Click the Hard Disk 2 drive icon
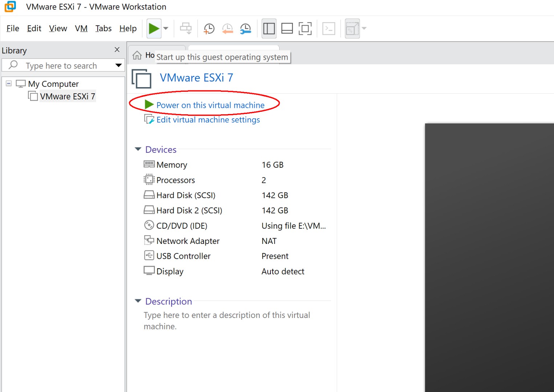 (x=149, y=210)
